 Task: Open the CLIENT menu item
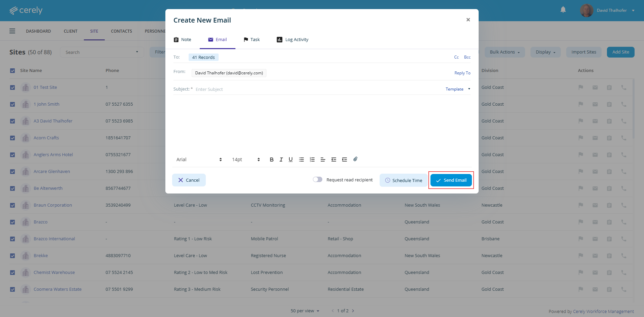[71, 31]
